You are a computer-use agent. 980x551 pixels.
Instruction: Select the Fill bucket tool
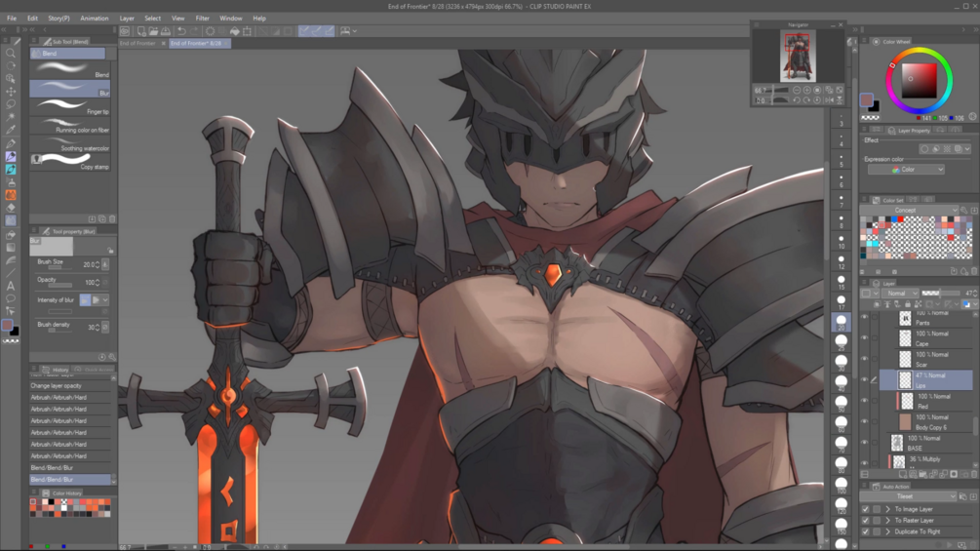(x=11, y=235)
